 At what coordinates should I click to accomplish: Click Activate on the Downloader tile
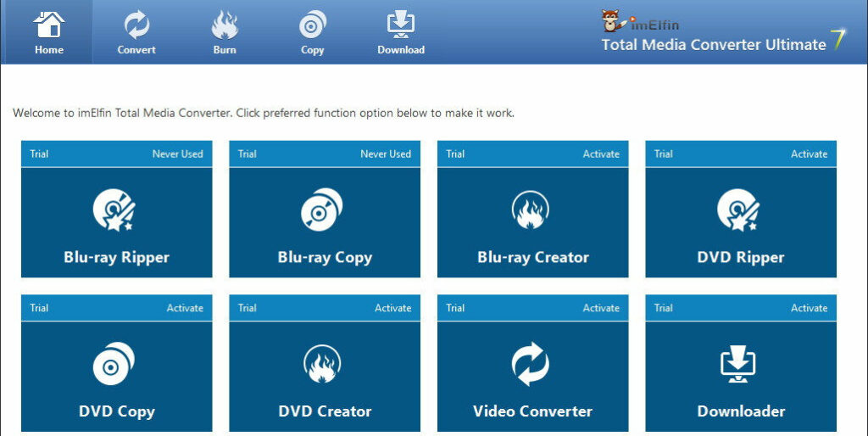click(x=810, y=308)
